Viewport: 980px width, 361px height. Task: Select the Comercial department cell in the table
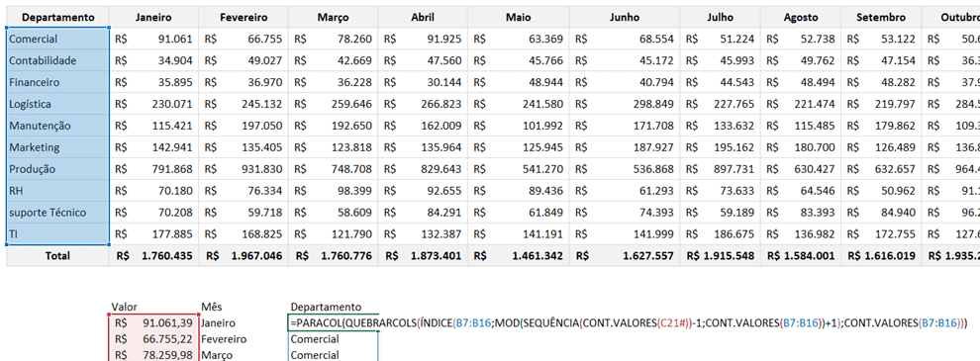(x=58, y=39)
